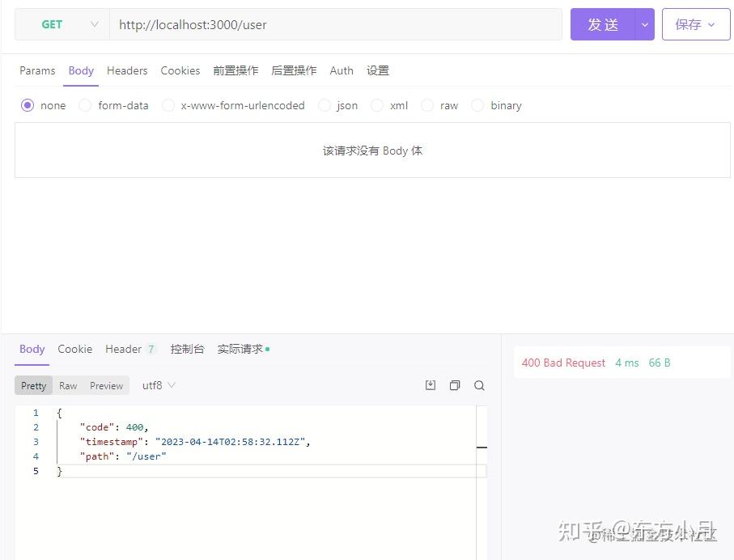Click the request URL input field
This screenshot has height=560, width=734.
[x=336, y=24]
